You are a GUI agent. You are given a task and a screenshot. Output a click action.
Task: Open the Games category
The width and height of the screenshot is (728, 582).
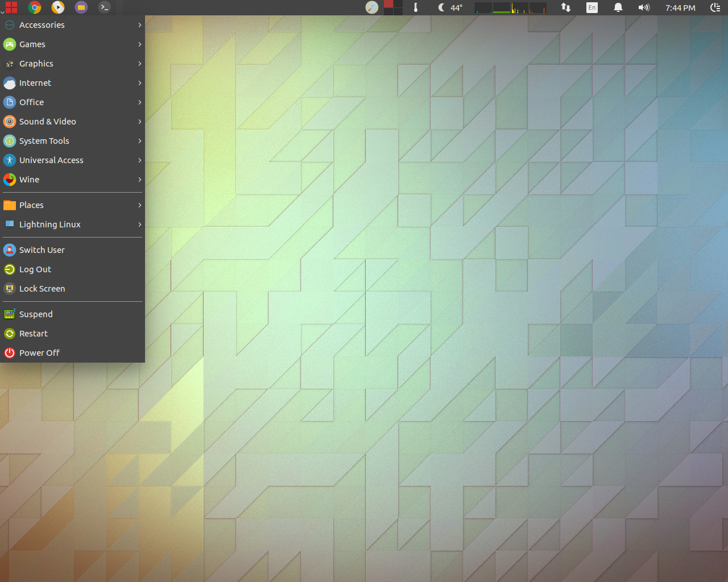pyautogui.click(x=72, y=44)
